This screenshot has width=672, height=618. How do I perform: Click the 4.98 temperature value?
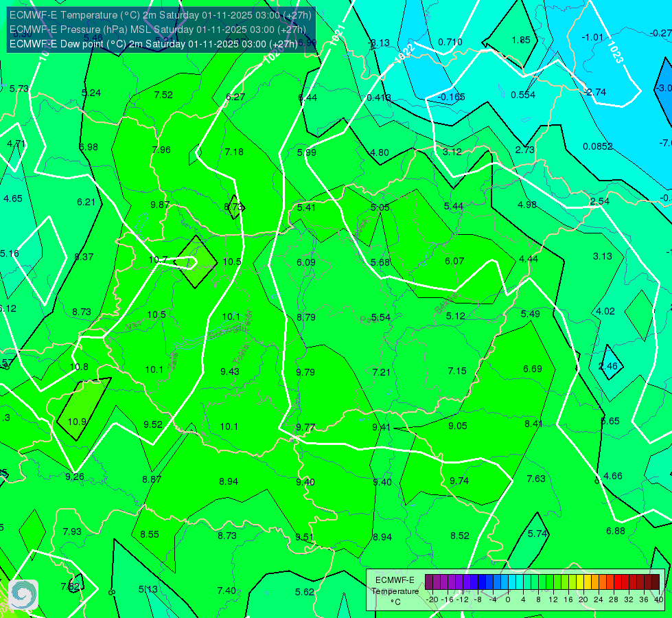pos(526,205)
